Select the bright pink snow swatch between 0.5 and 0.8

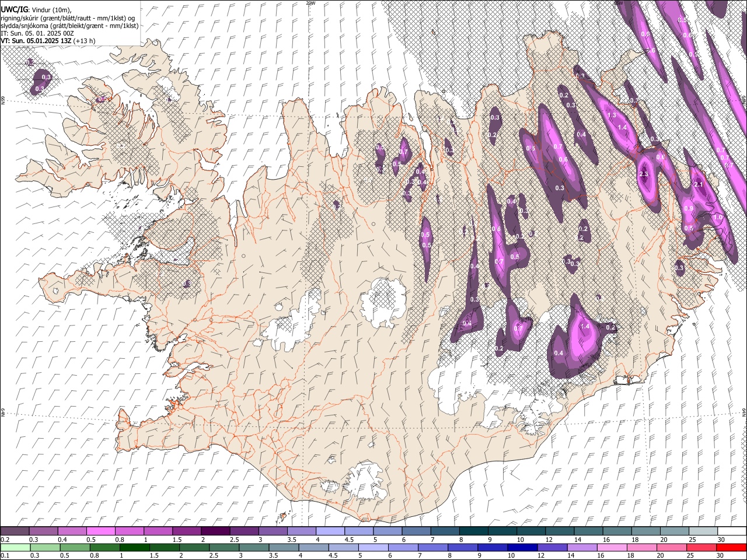(x=100, y=531)
